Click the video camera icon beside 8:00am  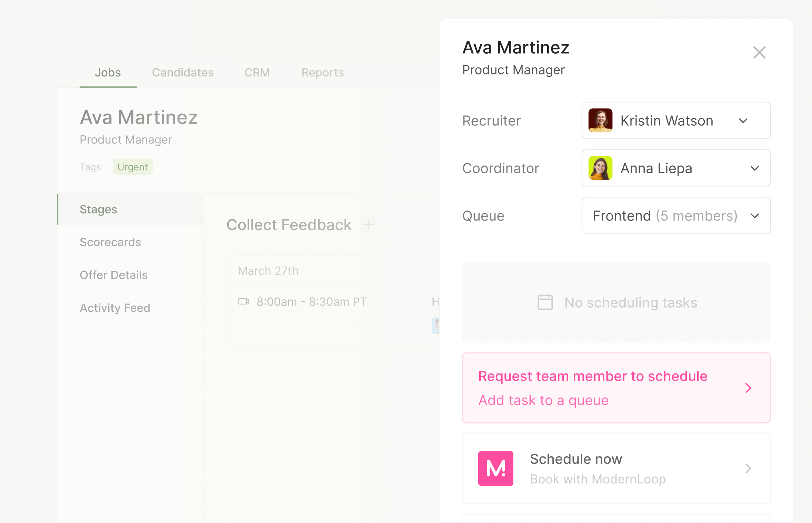243,302
